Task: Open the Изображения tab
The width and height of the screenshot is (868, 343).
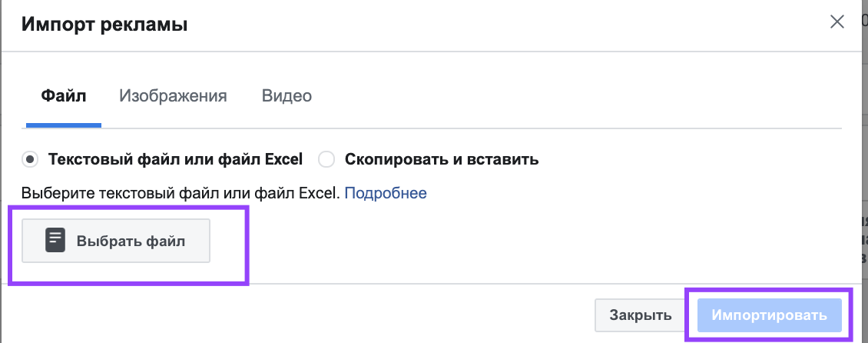Action: click(x=174, y=96)
